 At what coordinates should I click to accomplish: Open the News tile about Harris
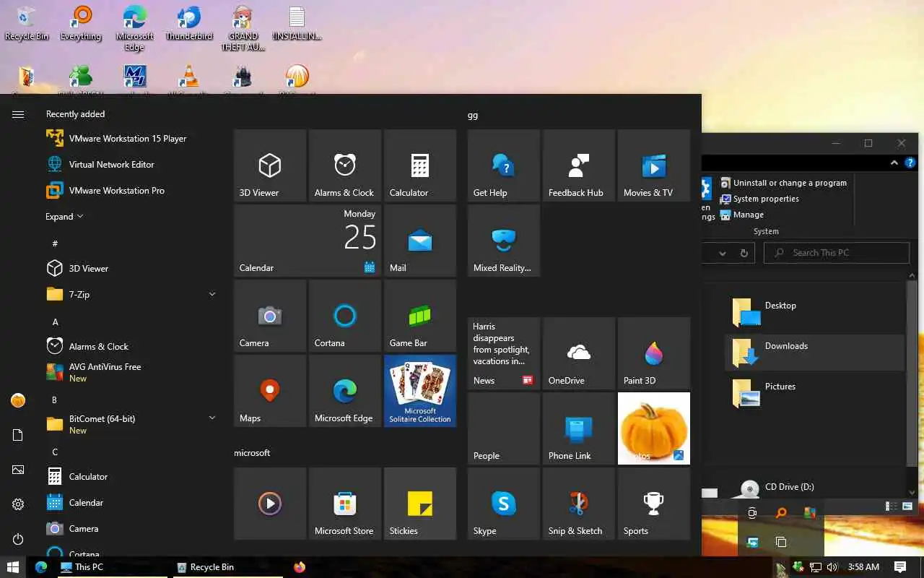504,353
